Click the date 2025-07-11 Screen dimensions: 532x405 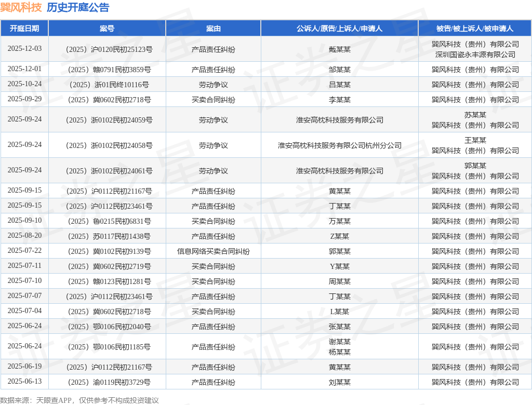pyautogui.click(x=24, y=266)
